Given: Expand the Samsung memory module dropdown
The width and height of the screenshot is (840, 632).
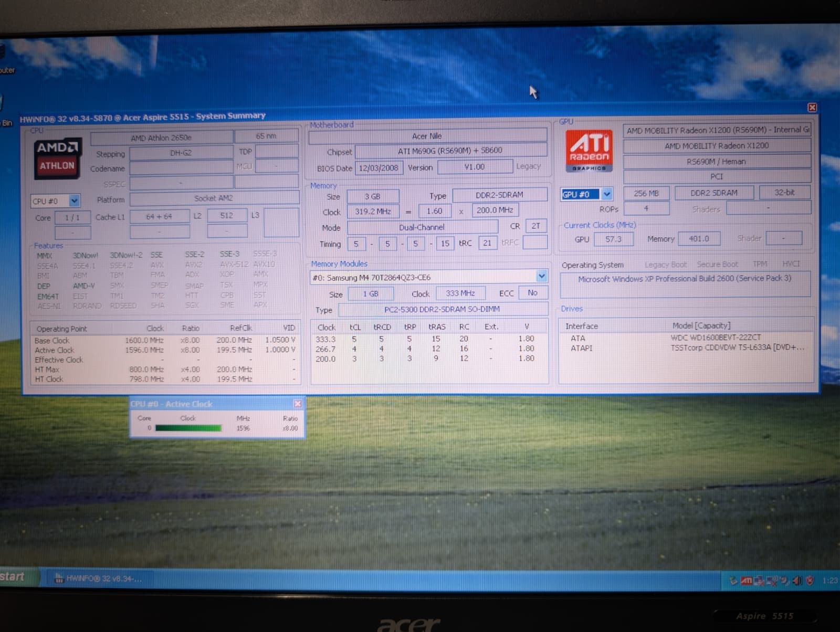Looking at the screenshot, I should (542, 276).
